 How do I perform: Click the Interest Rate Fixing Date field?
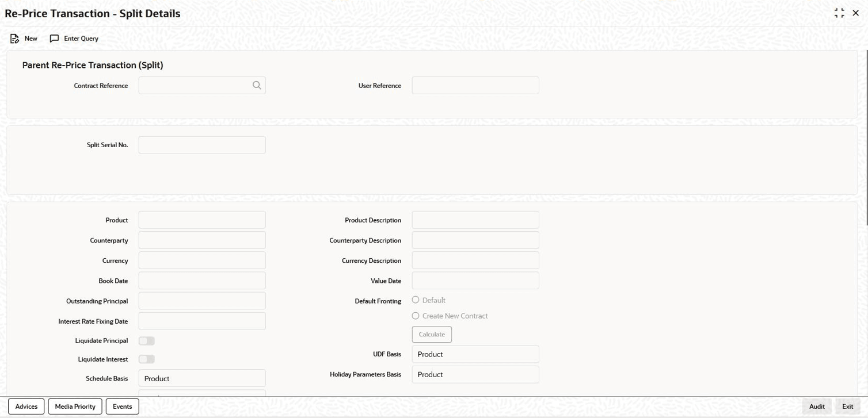(x=202, y=321)
